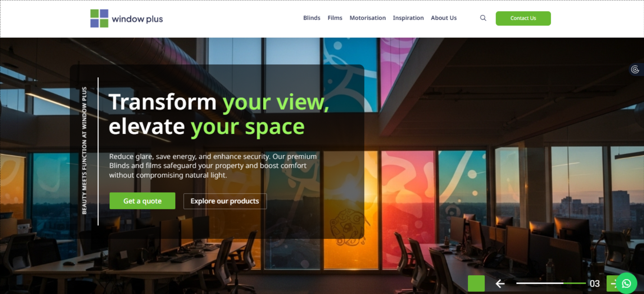Expand the Inspiration menu item

click(408, 18)
